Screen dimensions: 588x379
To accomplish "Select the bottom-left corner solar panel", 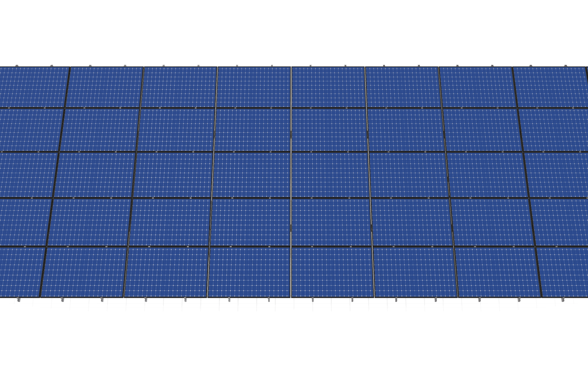I will click(22, 272).
